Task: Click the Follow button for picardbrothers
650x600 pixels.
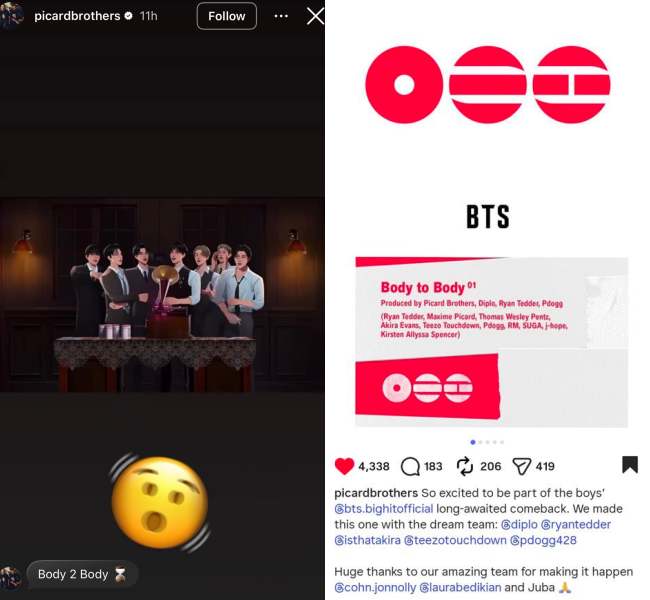Action: 226,16
